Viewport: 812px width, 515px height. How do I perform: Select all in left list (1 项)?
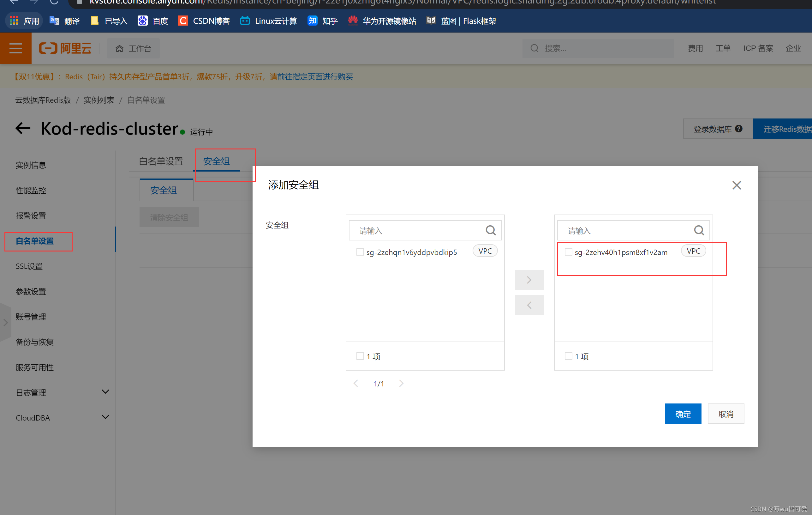[360, 356]
